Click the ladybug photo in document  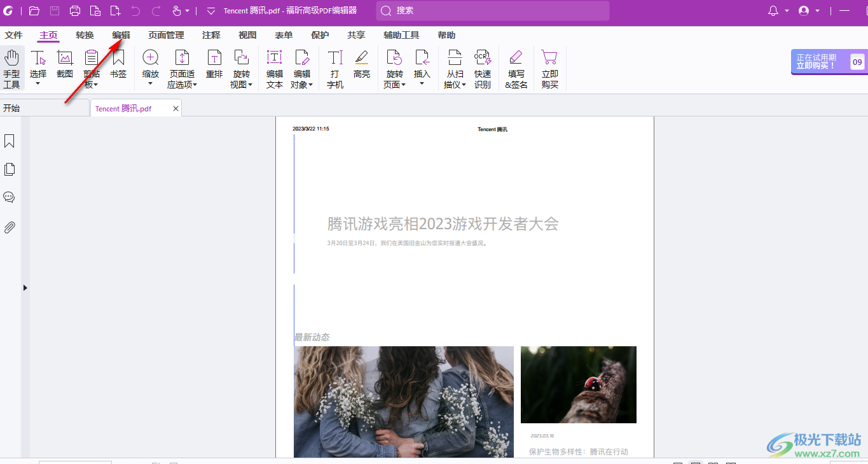coord(579,384)
